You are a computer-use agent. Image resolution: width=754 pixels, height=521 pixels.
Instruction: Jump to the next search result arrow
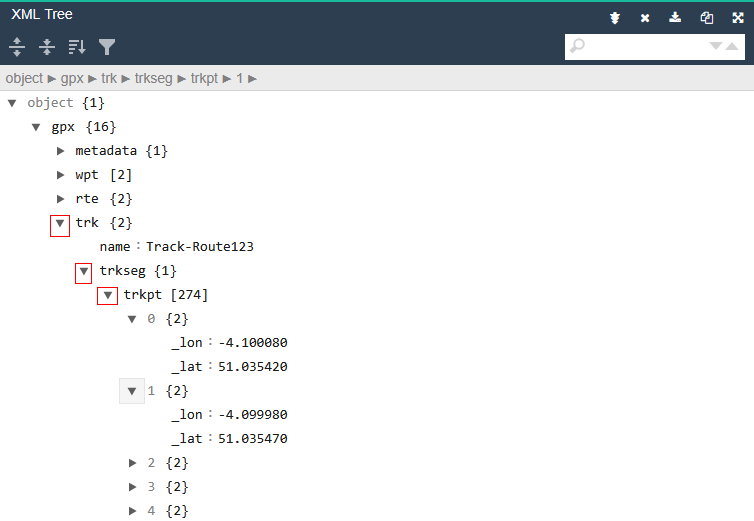(x=716, y=46)
